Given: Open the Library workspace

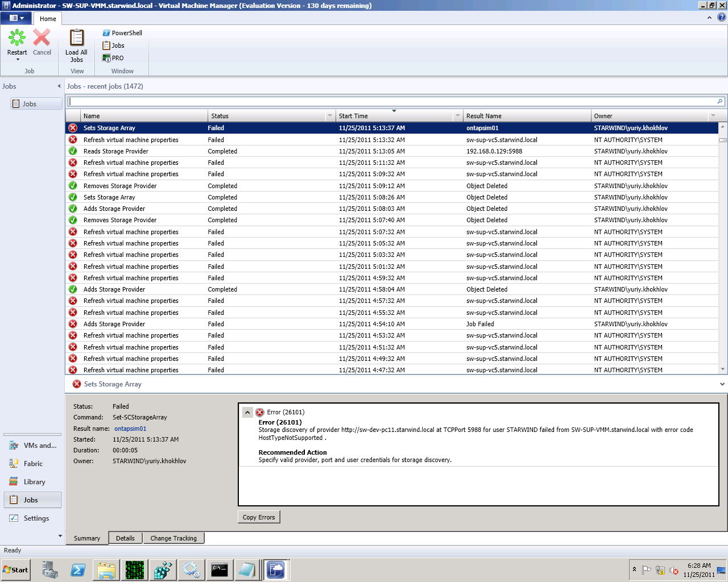Looking at the screenshot, I should pyautogui.click(x=33, y=482).
